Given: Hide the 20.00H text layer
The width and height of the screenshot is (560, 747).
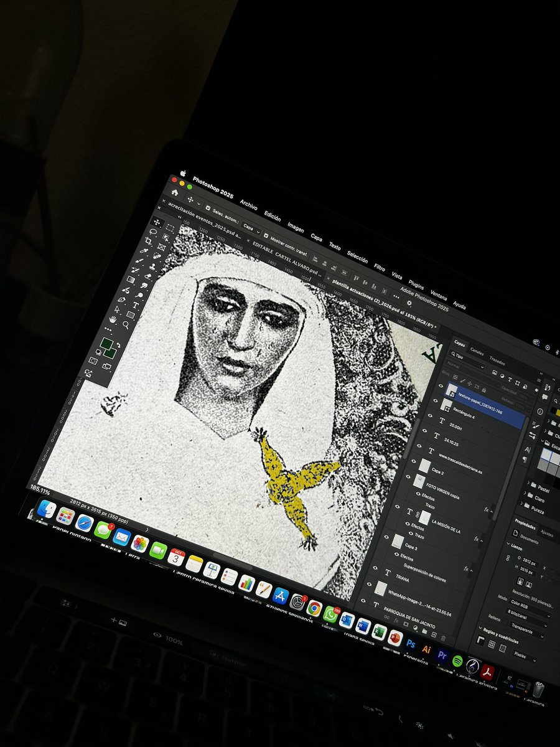Looking at the screenshot, I should tap(430, 415).
